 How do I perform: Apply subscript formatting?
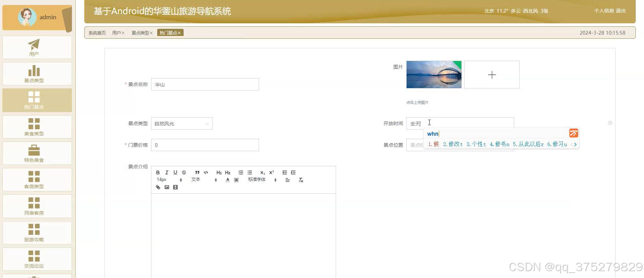[263, 172]
